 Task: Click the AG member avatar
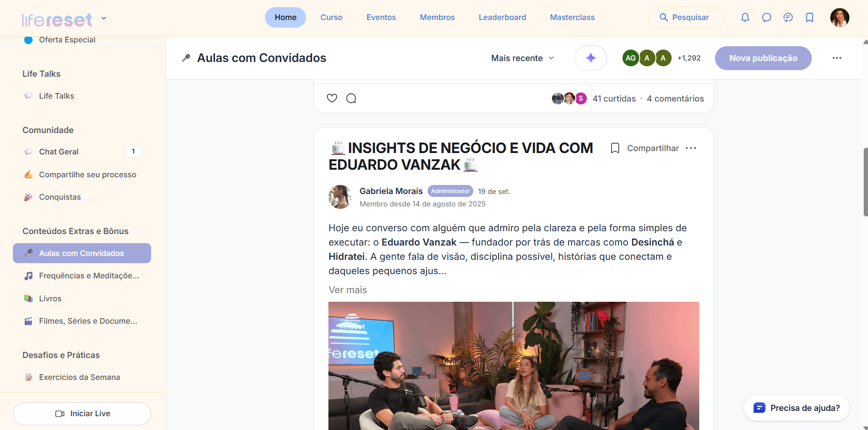(631, 58)
